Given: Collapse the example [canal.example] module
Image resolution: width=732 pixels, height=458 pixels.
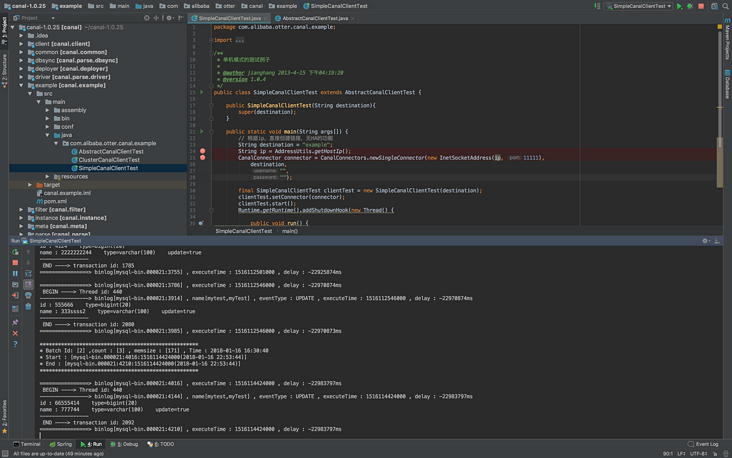Looking at the screenshot, I should click(23, 85).
